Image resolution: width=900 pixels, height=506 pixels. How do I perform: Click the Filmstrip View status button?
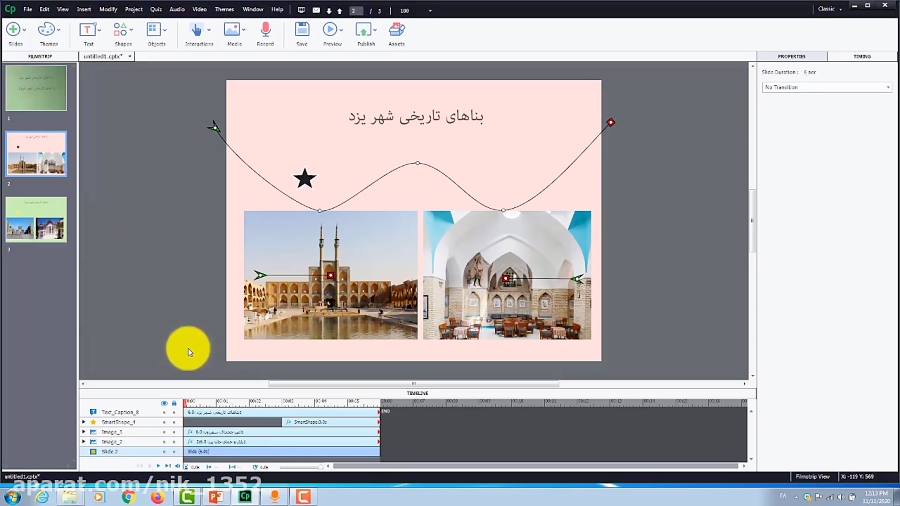813,477
